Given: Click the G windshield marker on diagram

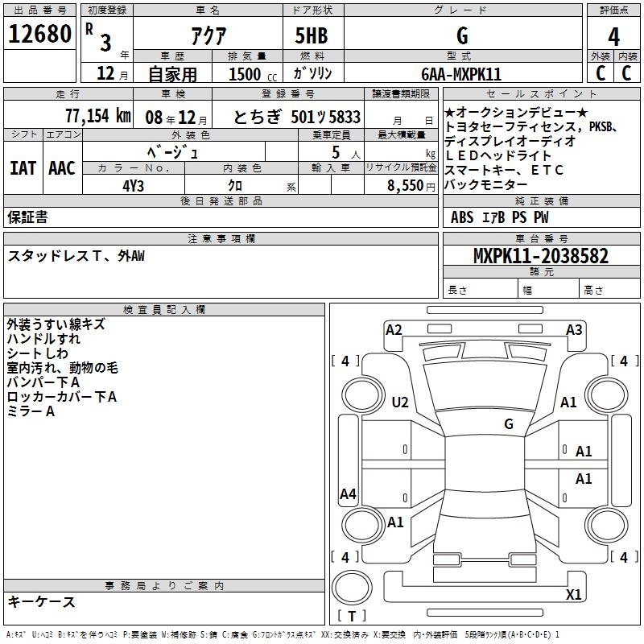Looking at the screenshot, I should point(509,424).
